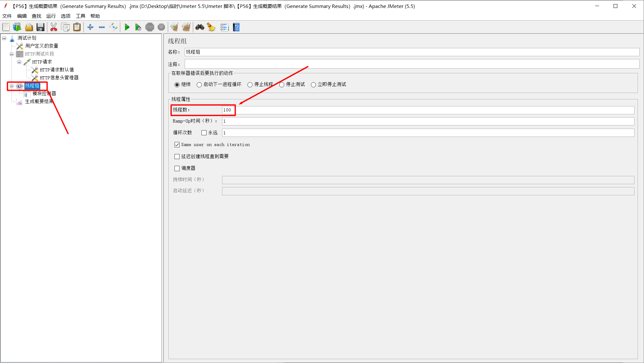The width and height of the screenshot is (644, 363).
Task: Select HTTP测试片段 tree item
Action: [40, 54]
